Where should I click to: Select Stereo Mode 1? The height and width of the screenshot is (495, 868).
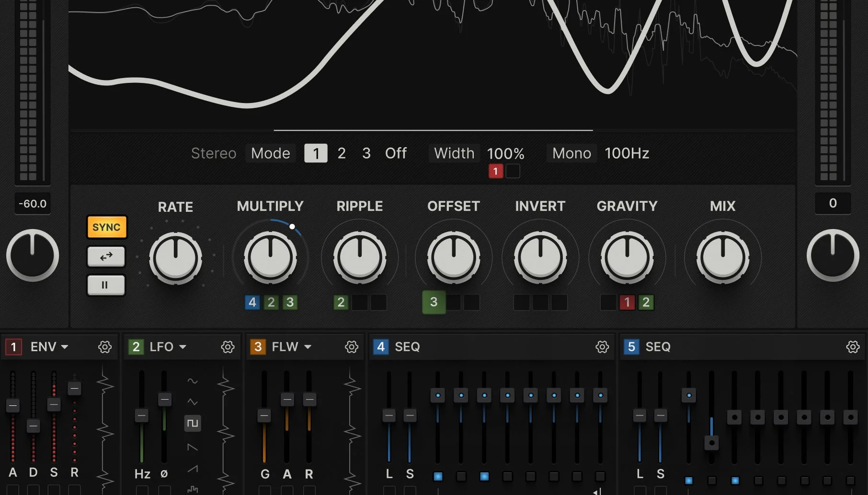tap(316, 153)
